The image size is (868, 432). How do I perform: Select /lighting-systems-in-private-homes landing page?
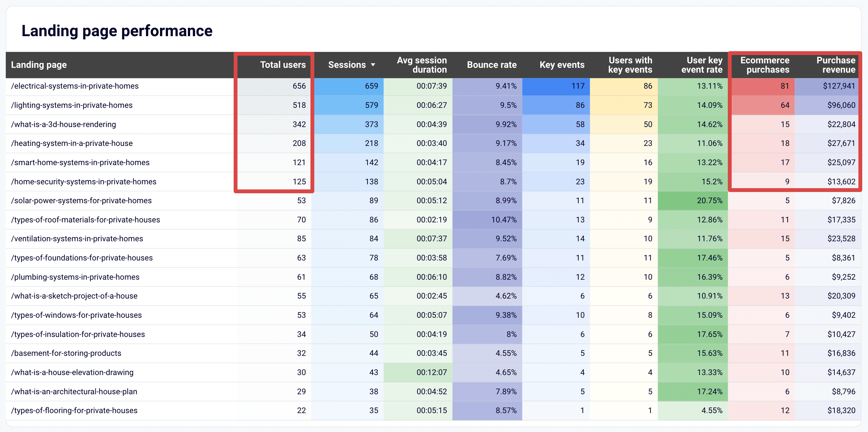tap(72, 105)
